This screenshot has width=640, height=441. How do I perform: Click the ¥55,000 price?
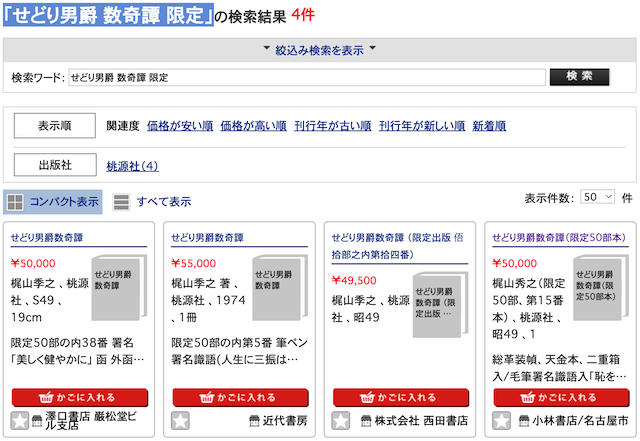(x=193, y=263)
